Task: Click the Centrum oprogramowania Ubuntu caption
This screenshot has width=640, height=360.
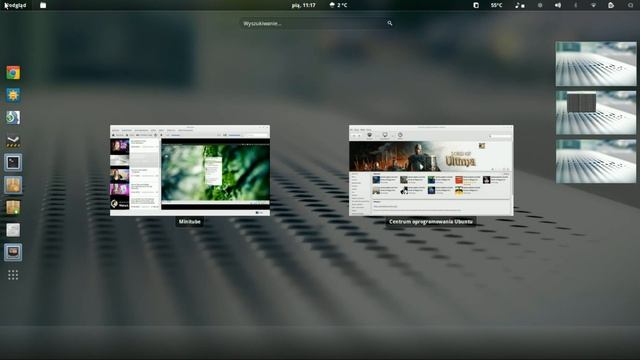Action: (x=431, y=222)
